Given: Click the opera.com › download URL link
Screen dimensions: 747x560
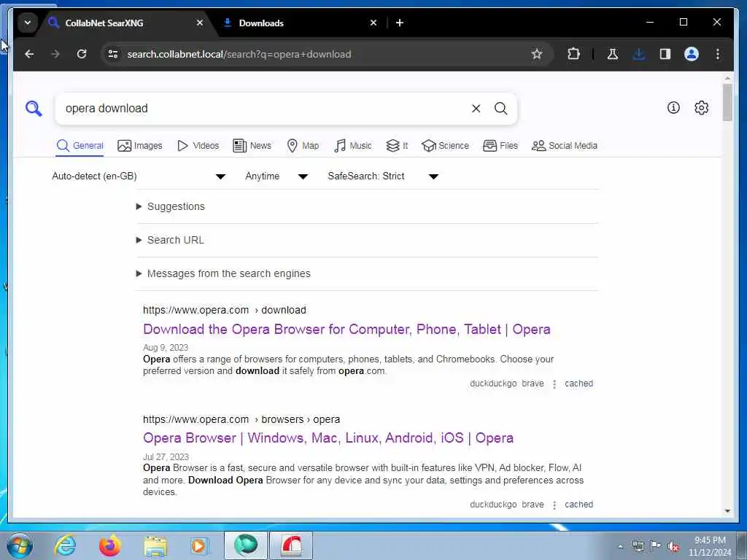Looking at the screenshot, I should coord(225,310).
